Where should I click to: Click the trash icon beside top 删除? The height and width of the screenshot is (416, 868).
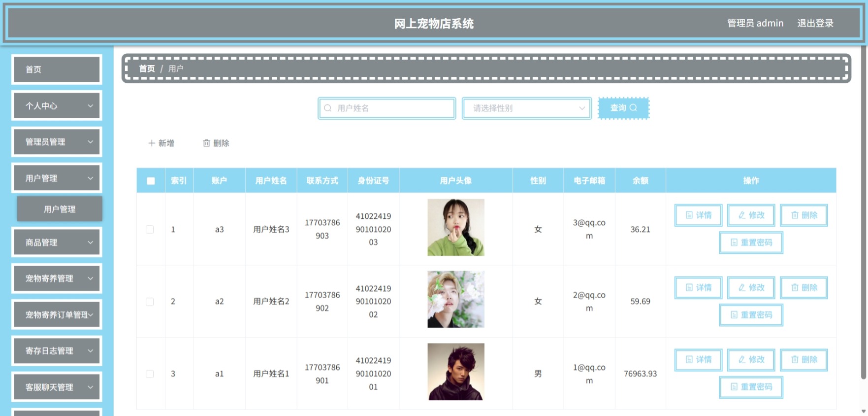coord(206,143)
